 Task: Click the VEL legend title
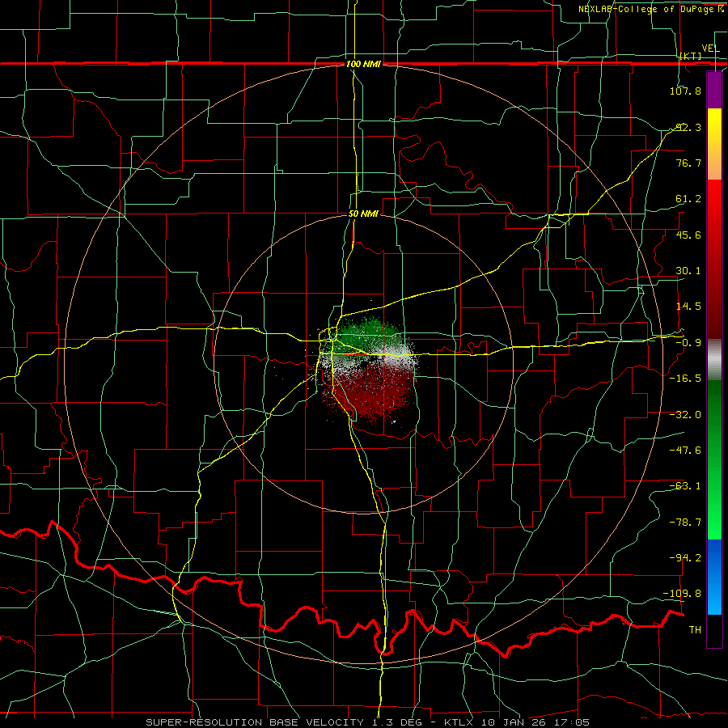pos(710,49)
